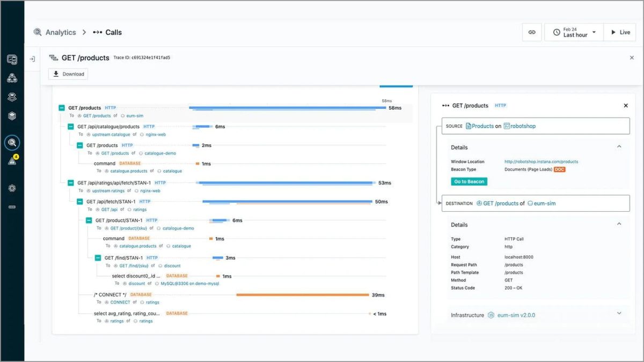Open Analytics from the breadcrumb
Image resolution: width=644 pixels, height=362 pixels.
point(61,32)
